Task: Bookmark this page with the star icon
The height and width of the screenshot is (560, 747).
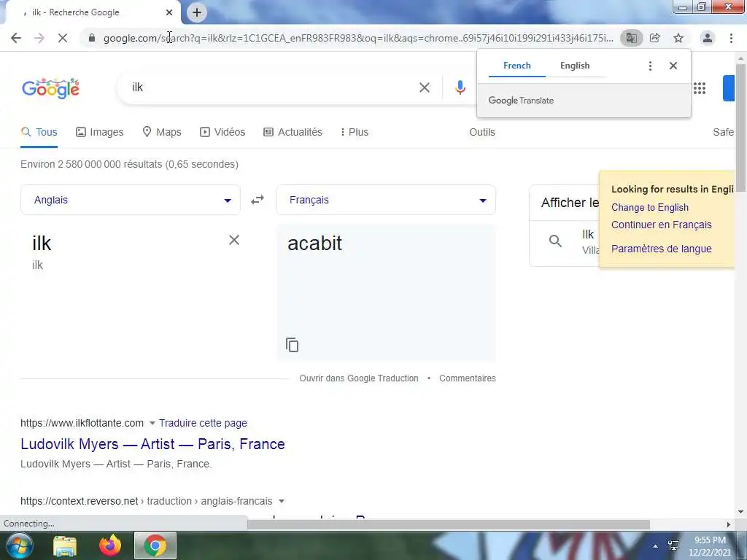Action: [678, 38]
